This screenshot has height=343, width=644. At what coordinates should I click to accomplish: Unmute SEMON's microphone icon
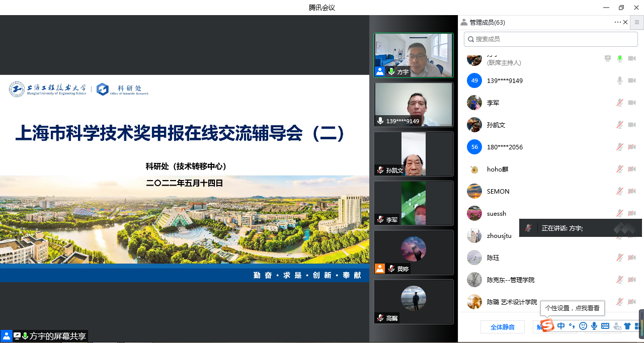[620, 191]
